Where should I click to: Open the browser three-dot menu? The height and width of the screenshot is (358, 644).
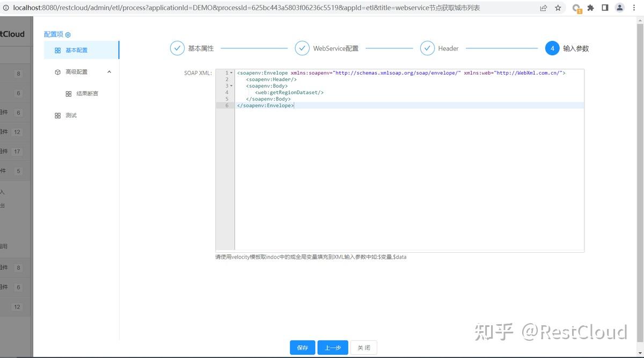point(635,8)
